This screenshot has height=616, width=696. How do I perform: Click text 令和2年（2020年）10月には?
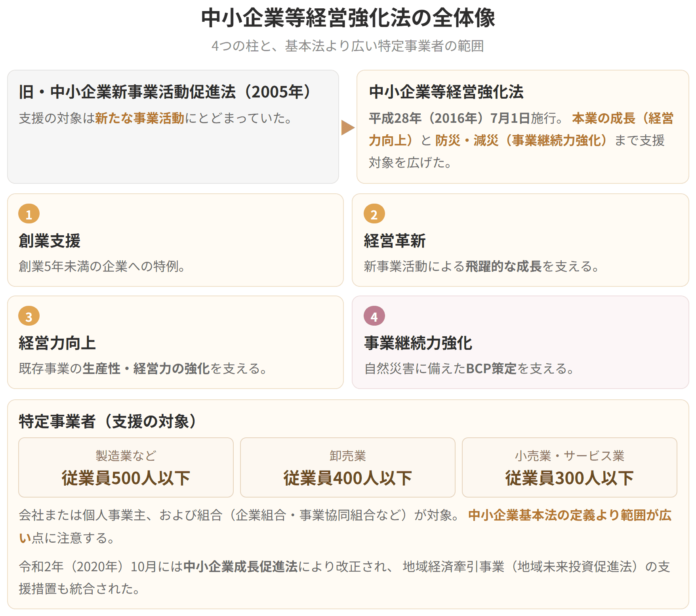tap(101, 566)
